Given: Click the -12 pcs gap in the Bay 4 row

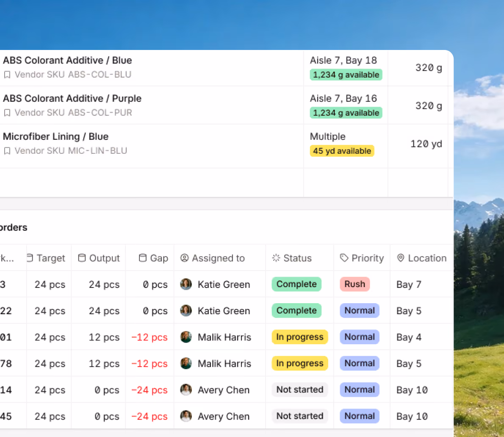Looking at the screenshot, I should pos(150,337).
